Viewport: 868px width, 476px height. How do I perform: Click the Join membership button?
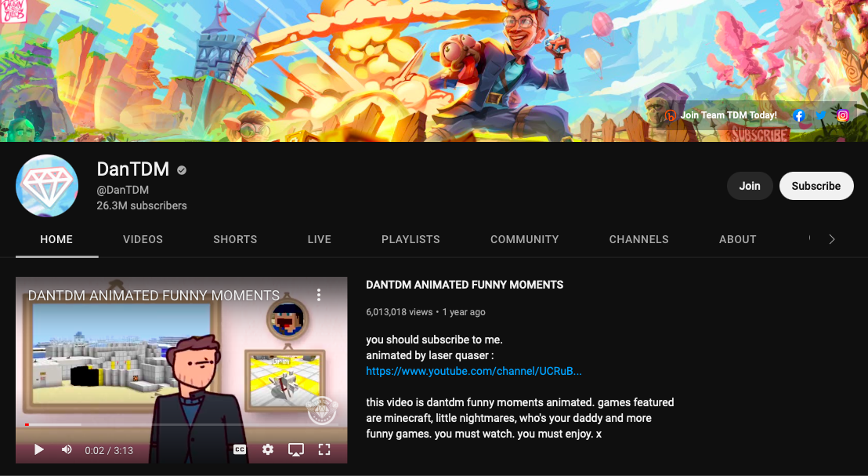pos(750,186)
